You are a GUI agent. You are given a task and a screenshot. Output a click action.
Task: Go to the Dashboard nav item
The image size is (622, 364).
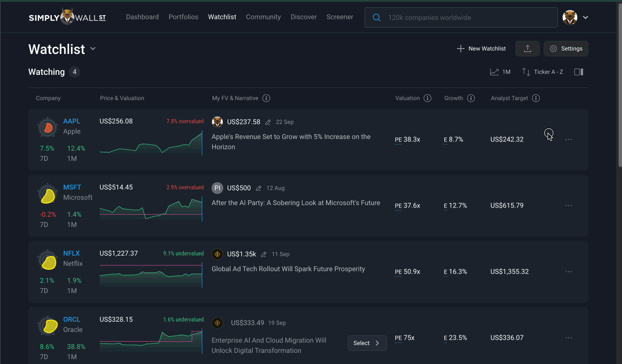pyautogui.click(x=142, y=17)
